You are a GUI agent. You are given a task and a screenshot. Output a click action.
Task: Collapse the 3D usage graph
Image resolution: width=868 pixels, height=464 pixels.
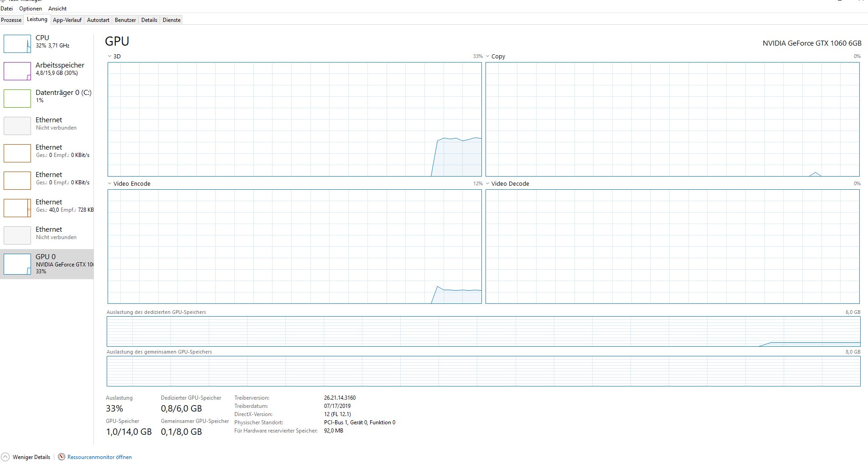pos(109,56)
